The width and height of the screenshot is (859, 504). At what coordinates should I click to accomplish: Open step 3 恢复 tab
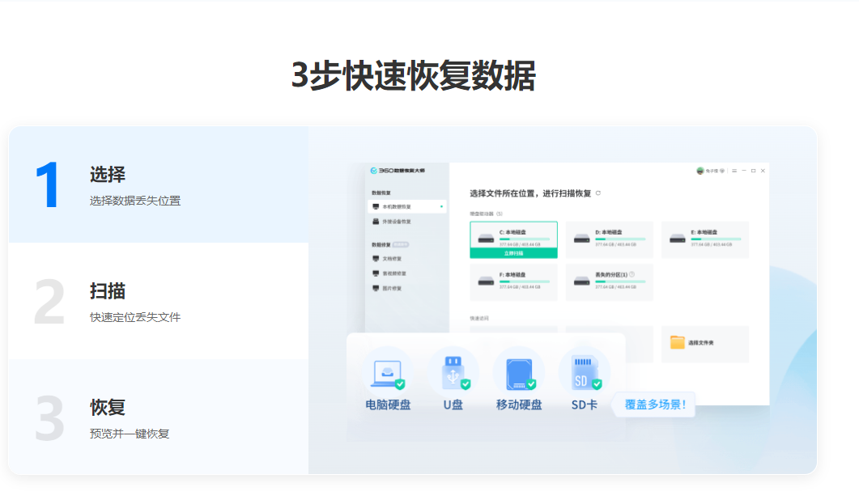click(158, 418)
